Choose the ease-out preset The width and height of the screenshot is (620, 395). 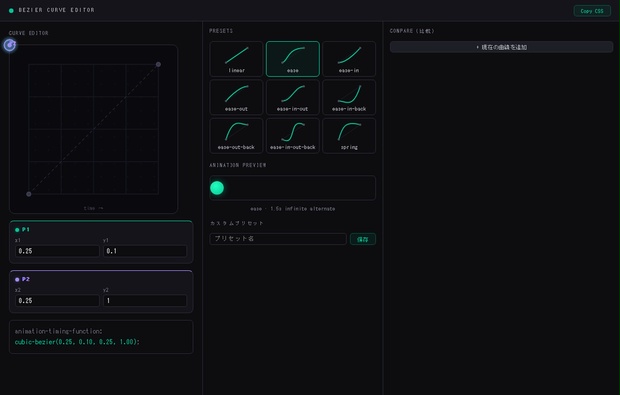click(x=236, y=97)
